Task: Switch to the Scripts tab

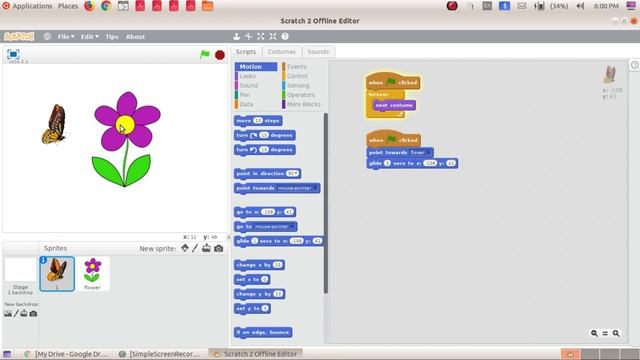Action: tap(246, 52)
